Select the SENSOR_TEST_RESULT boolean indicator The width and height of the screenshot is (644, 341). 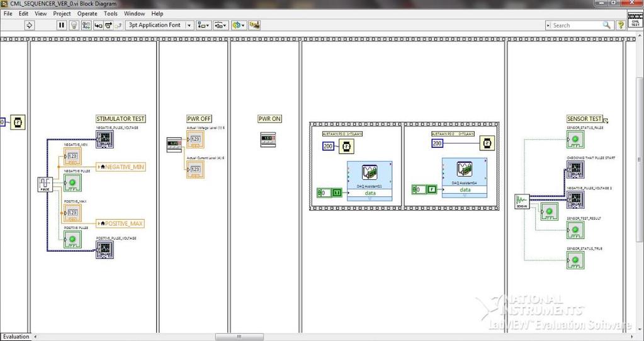[x=575, y=230]
